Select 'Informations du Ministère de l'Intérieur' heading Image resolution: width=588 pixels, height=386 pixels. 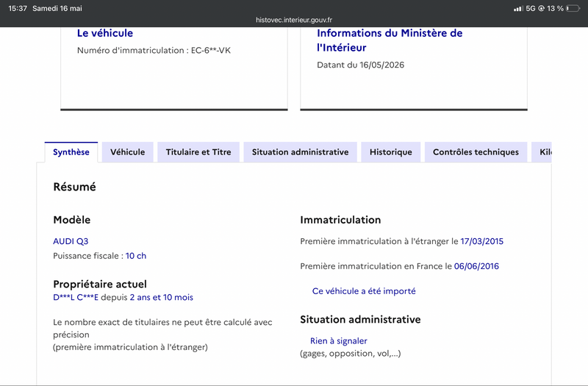point(390,40)
